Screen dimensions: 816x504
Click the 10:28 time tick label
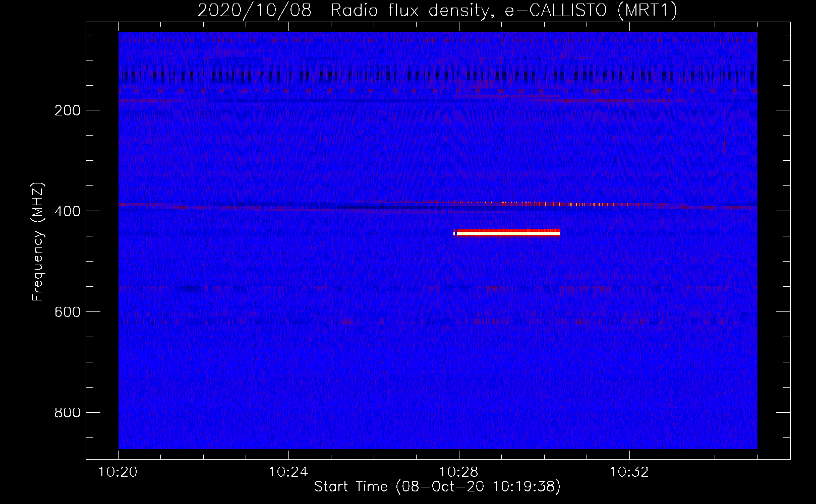click(459, 472)
